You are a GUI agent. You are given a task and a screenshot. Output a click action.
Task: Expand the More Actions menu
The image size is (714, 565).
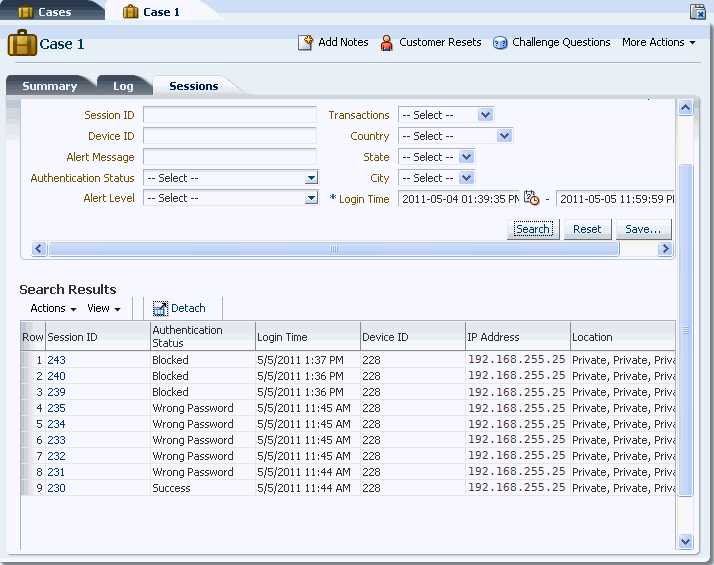click(658, 42)
